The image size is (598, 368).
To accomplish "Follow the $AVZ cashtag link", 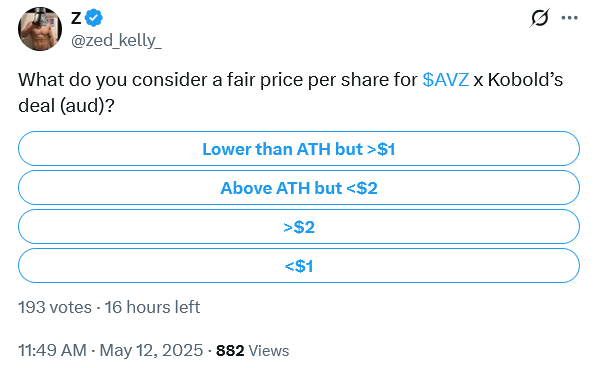I will [x=445, y=80].
